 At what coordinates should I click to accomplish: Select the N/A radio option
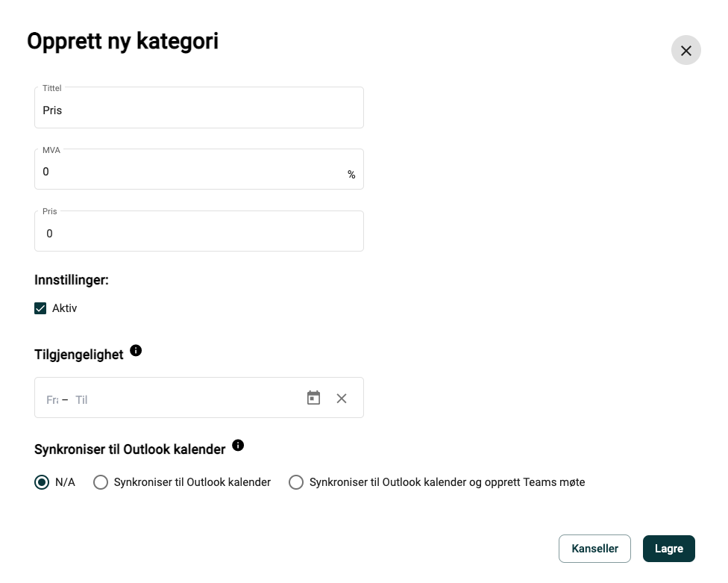[42, 482]
